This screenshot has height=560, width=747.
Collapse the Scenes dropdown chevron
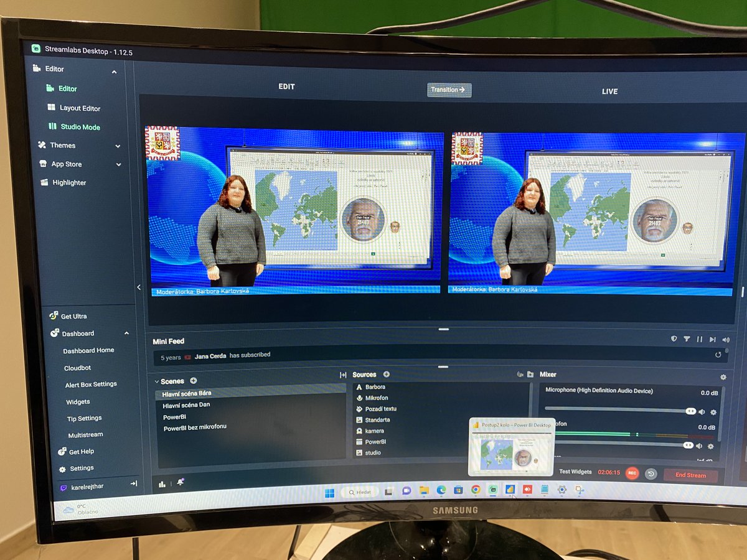(156, 381)
